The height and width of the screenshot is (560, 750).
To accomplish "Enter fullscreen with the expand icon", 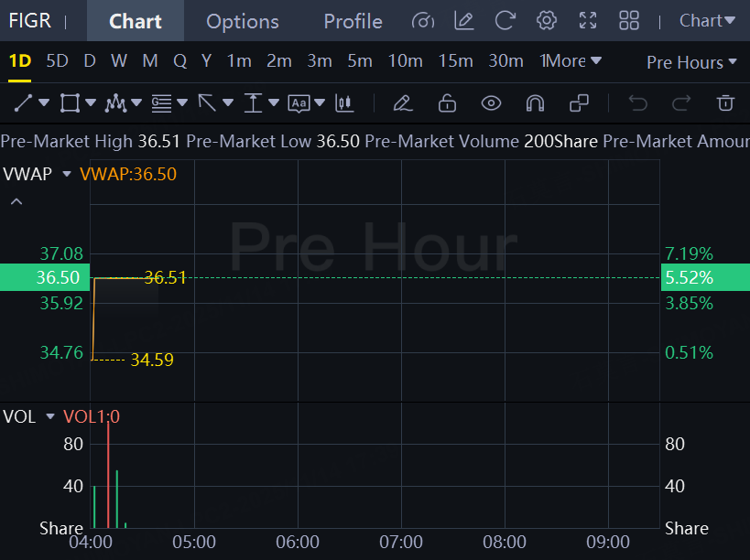I will coord(588,21).
